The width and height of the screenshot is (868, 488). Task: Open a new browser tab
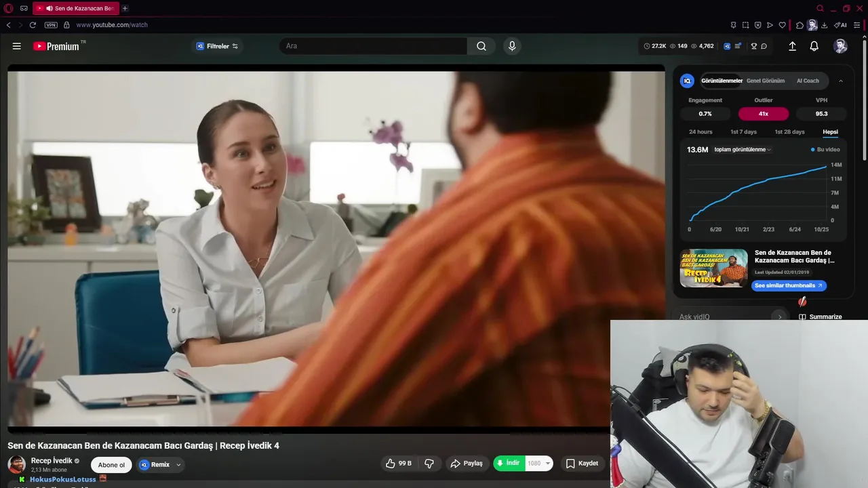click(x=125, y=8)
